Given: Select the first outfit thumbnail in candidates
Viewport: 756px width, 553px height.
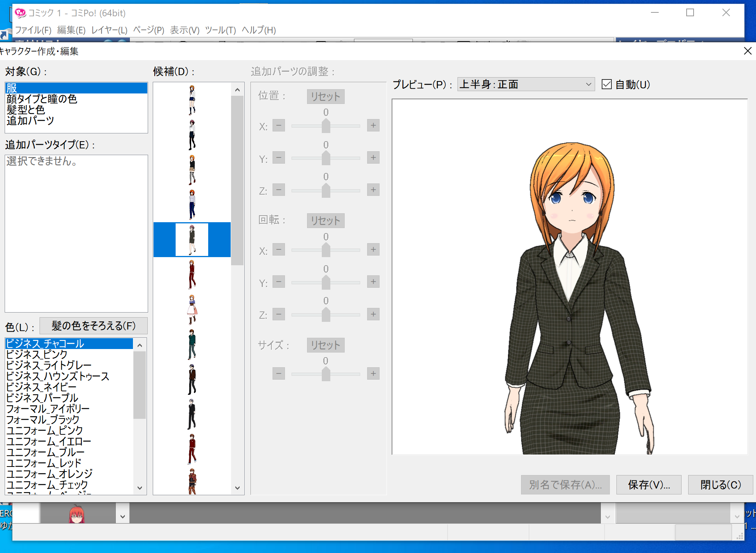Looking at the screenshot, I should [192, 100].
